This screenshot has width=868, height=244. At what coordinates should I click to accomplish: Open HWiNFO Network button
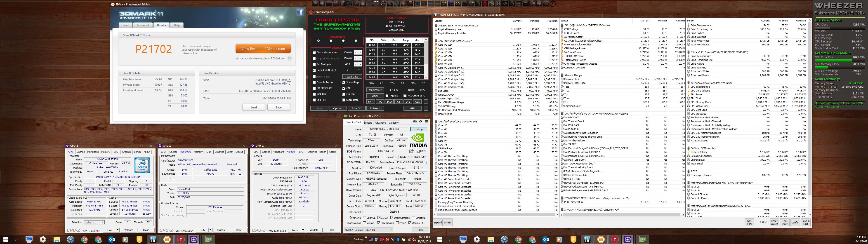(749, 223)
